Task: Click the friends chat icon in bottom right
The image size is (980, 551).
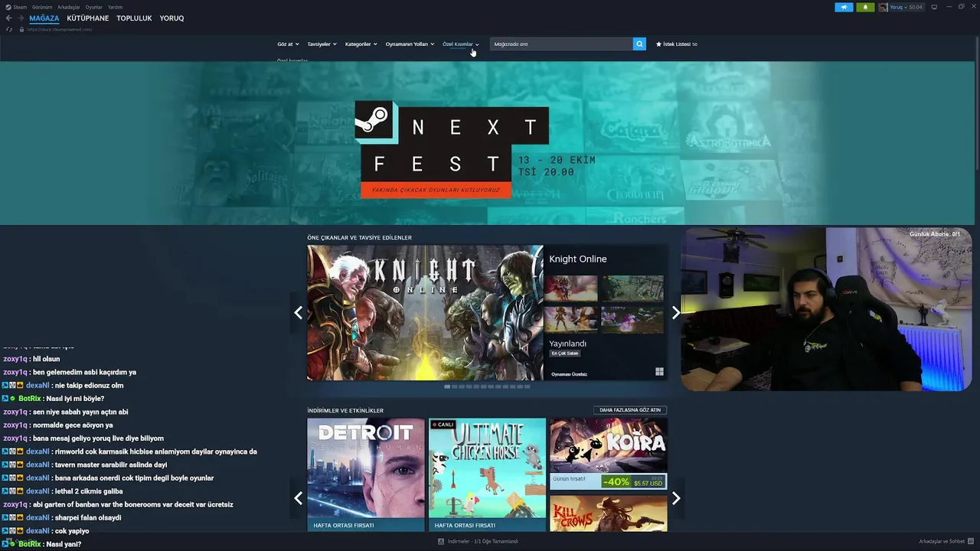Action: (971, 541)
